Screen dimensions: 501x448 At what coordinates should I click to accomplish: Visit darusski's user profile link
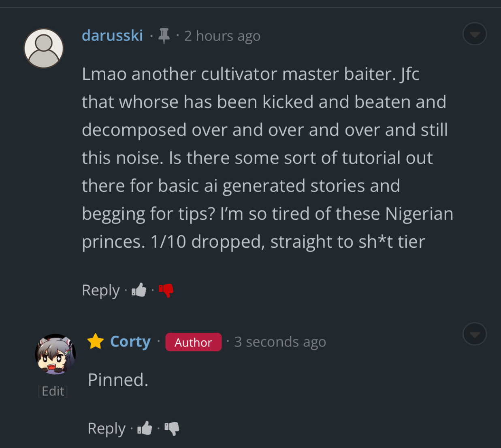[112, 36]
